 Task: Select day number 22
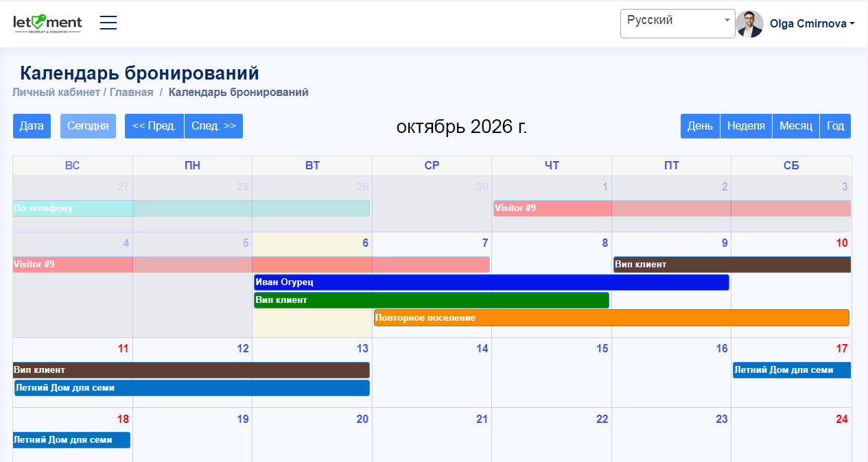(x=602, y=420)
